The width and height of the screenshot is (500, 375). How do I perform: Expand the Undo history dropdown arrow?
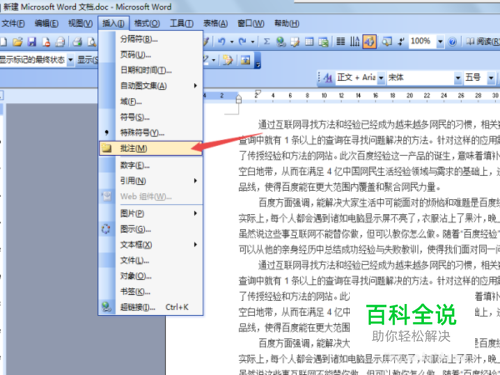pyautogui.click(x=232, y=42)
